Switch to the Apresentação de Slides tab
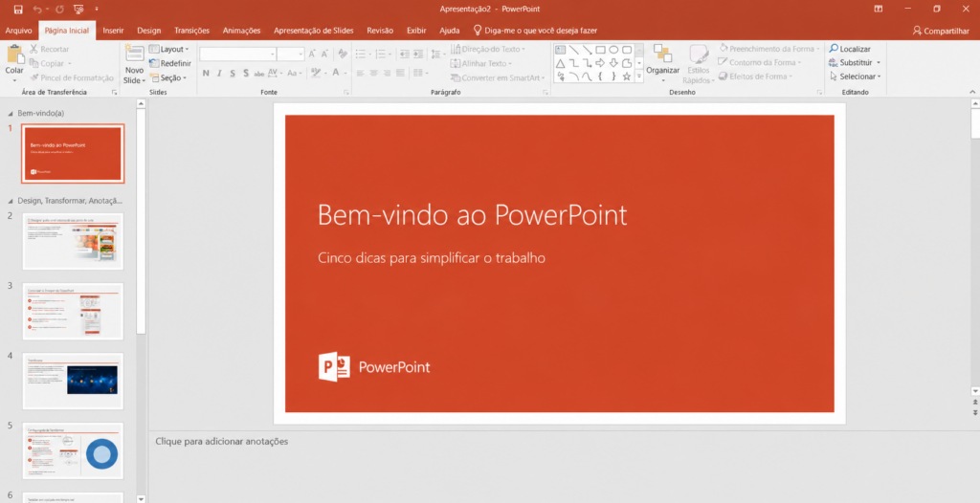The width and height of the screenshot is (980, 503). tap(314, 31)
